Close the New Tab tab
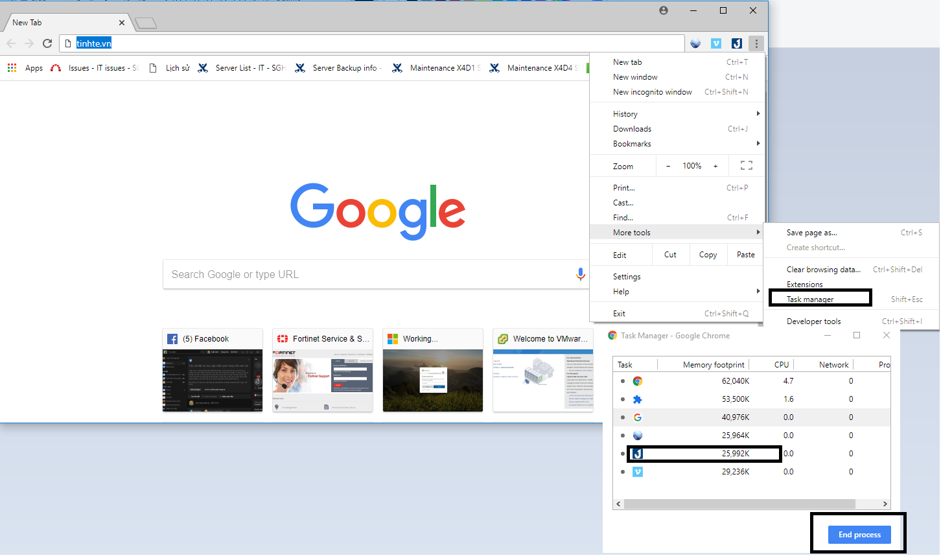 (x=121, y=22)
